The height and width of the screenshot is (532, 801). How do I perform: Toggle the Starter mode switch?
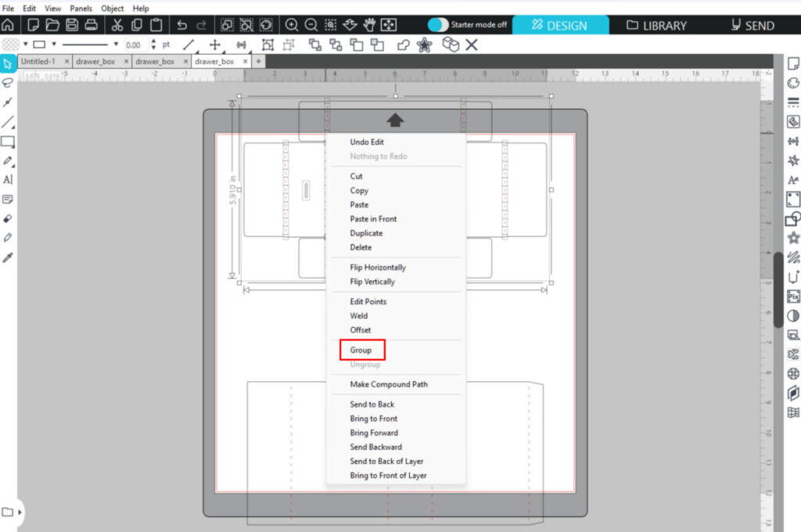(x=439, y=25)
